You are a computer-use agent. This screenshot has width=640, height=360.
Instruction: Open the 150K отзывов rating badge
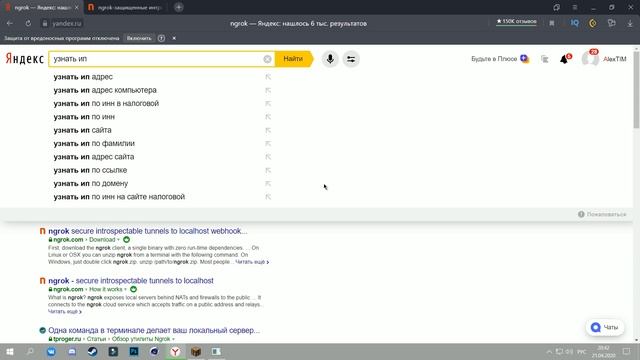516,21
